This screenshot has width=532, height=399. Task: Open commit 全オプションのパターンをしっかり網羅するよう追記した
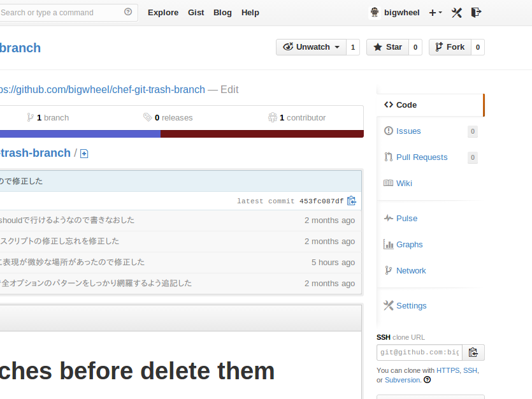coord(96,283)
